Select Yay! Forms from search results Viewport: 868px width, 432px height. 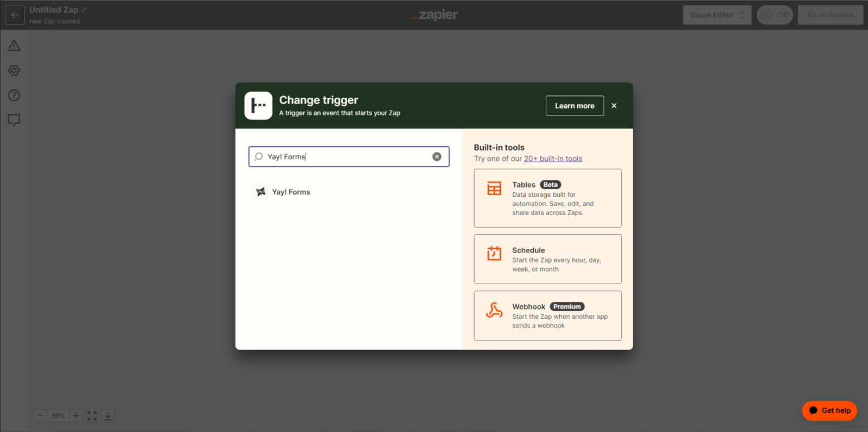[x=291, y=192]
